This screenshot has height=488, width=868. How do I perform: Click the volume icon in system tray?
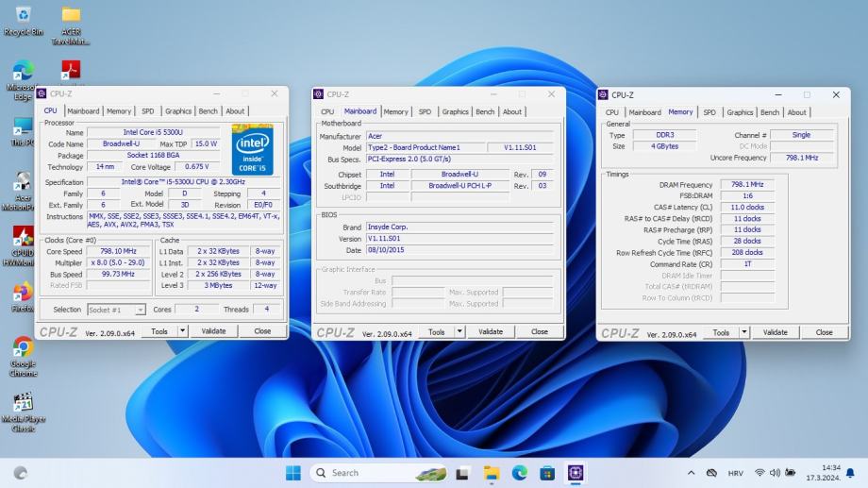pyautogui.click(x=775, y=473)
